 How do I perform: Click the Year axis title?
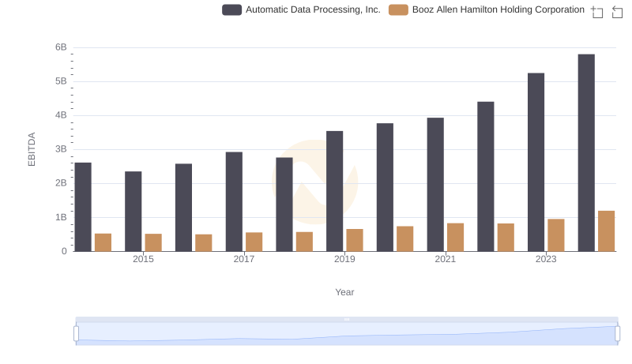point(344,292)
